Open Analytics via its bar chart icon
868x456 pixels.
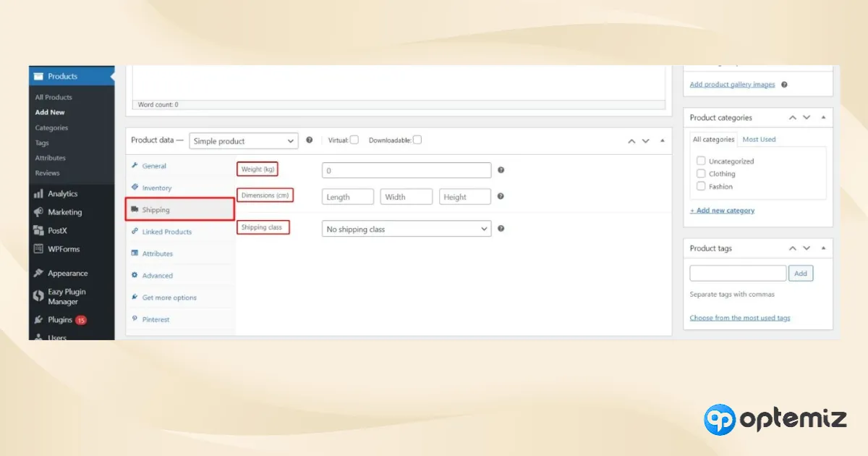(38, 194)
